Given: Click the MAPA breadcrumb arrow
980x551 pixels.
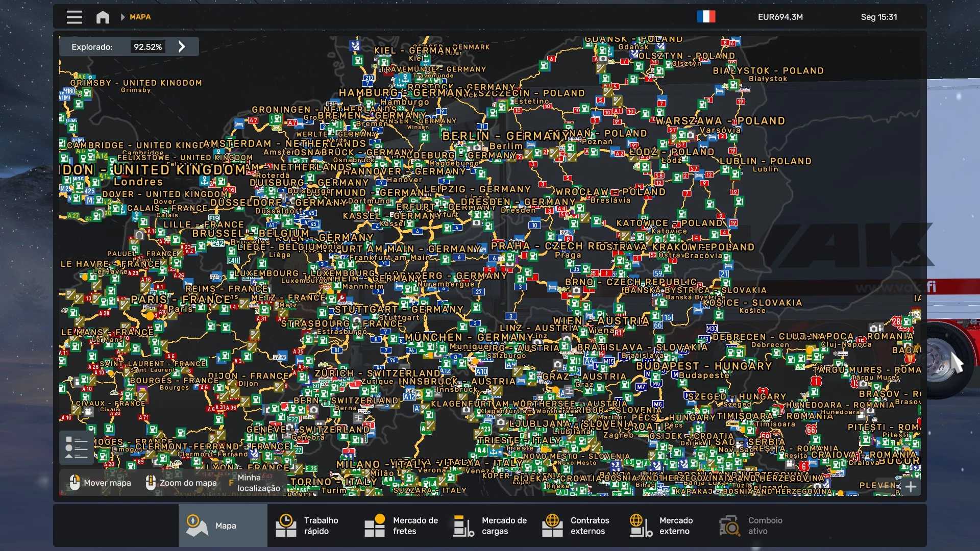Looking at the screenshot, I should (x=122, y=17).
